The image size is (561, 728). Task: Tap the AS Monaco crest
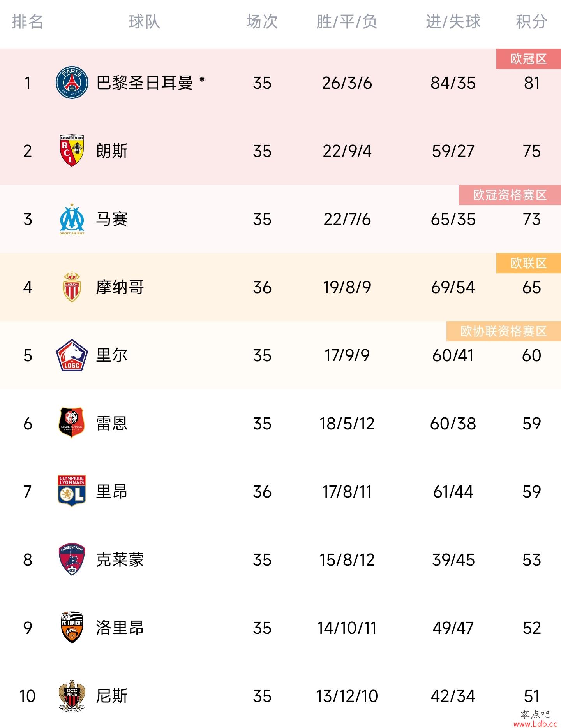click(72, 287)
